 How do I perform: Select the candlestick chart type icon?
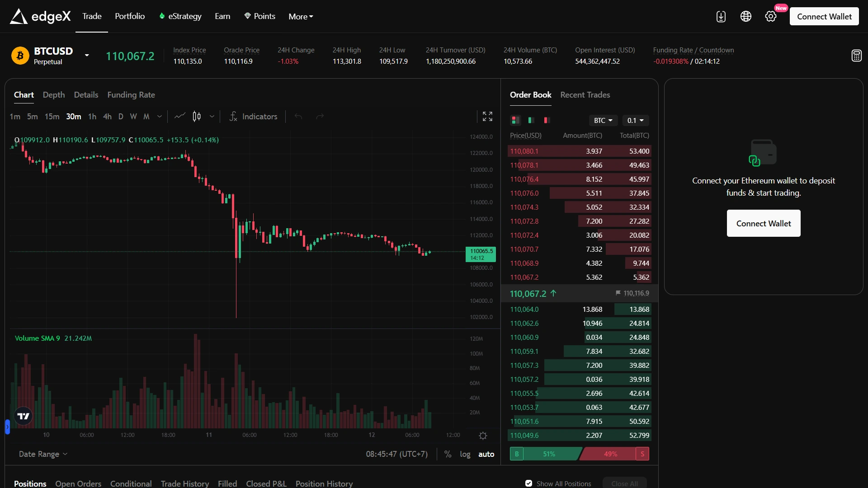click(196, 117)
